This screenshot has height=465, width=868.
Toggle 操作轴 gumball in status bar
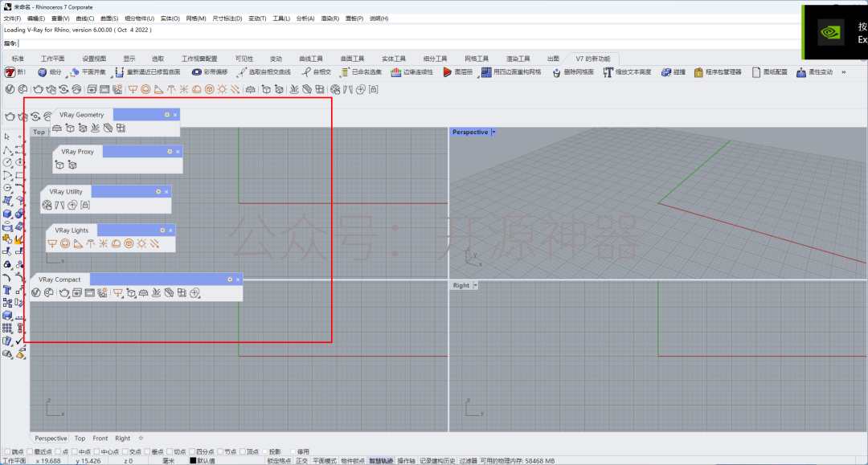tap(407, 460)
